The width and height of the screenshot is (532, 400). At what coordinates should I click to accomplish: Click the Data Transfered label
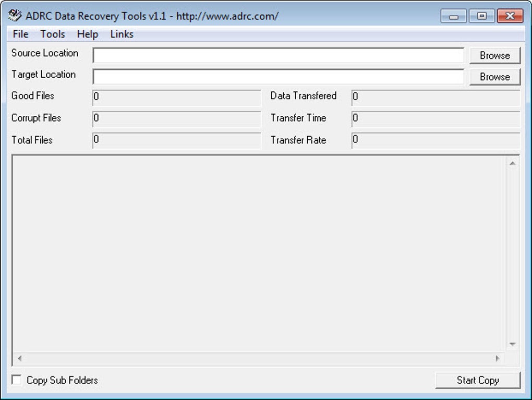click(304, 95)
